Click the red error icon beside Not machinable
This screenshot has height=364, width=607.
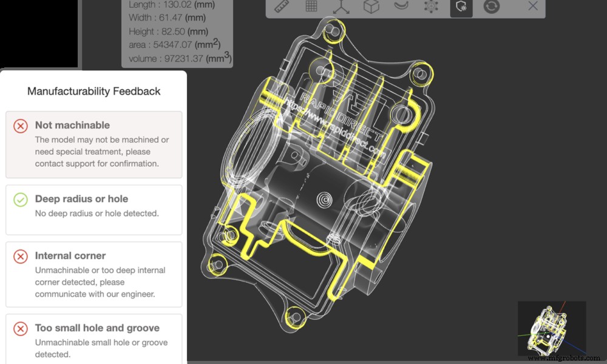tap(21, 126)
